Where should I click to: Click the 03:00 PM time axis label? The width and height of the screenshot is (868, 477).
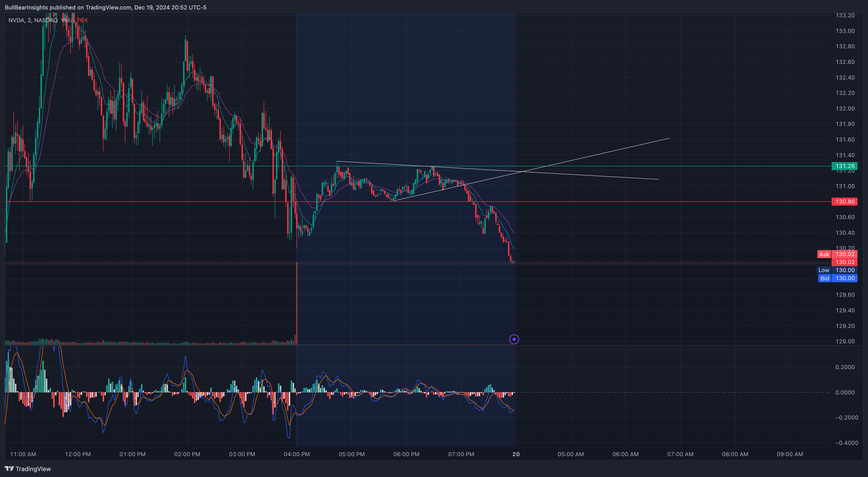(242, 454)
